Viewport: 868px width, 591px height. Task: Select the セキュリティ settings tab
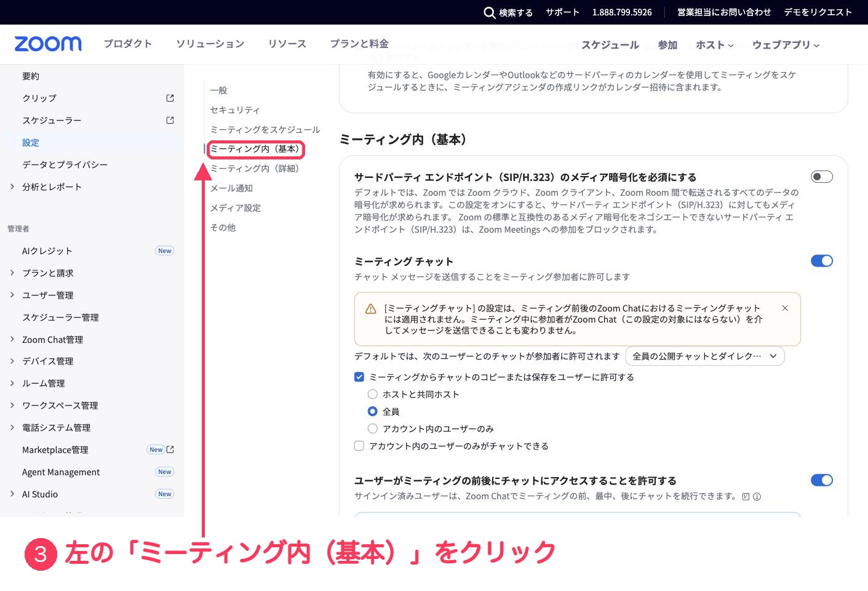(235, 110)
